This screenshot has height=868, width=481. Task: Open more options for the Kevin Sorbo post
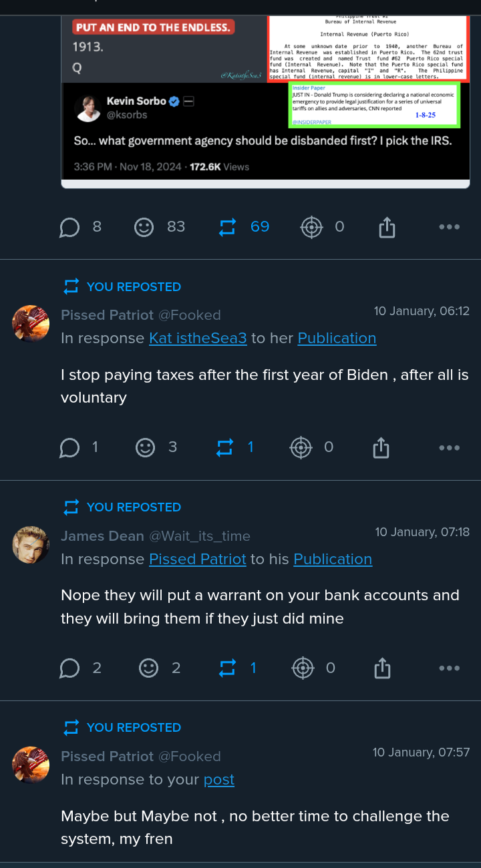tap(449, 228)
